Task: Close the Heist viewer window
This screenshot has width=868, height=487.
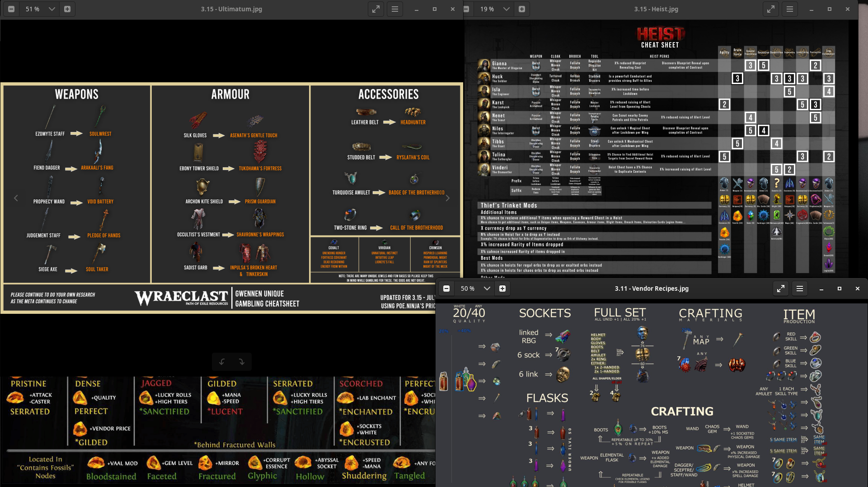Action: (x=848, y=9)
